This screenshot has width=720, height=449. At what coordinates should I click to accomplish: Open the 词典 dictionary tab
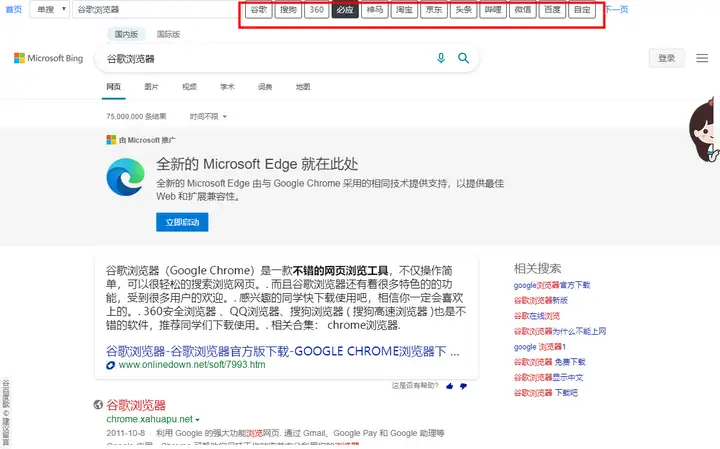265,87
